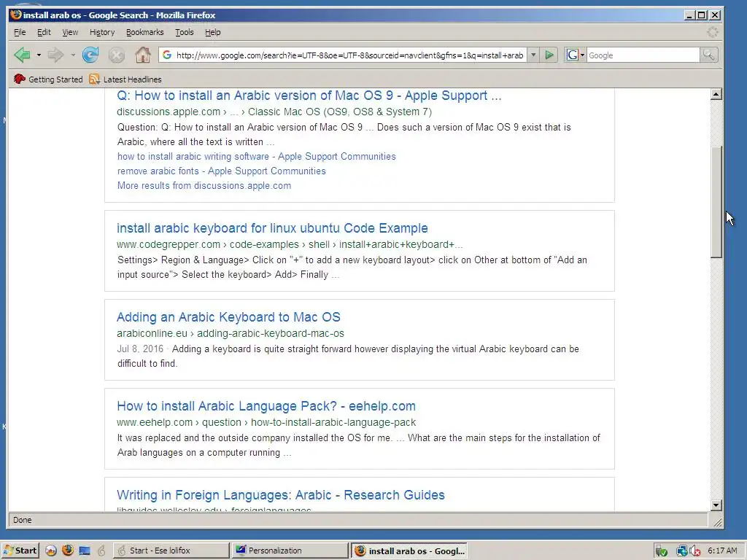747x560 pixels.
Task: Open 'remove arabic fonts' Apple Support sublink
Action: [x=222, y=171]
